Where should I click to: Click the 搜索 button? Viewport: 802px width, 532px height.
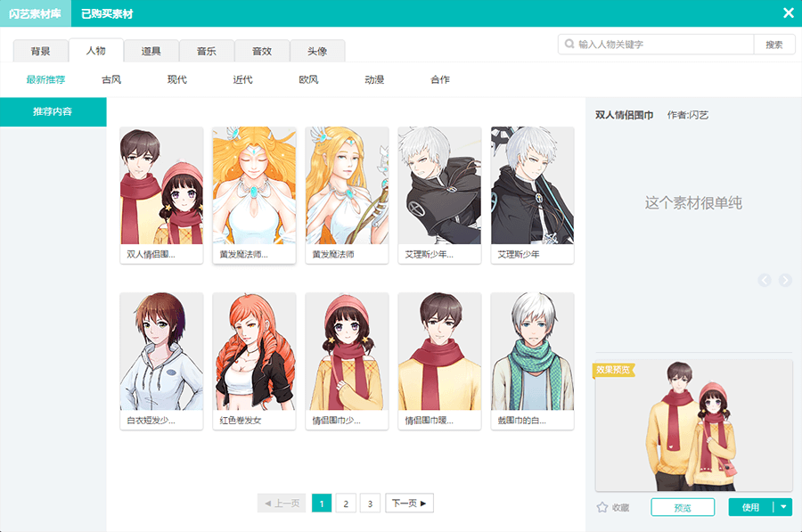tap(773, 45)
